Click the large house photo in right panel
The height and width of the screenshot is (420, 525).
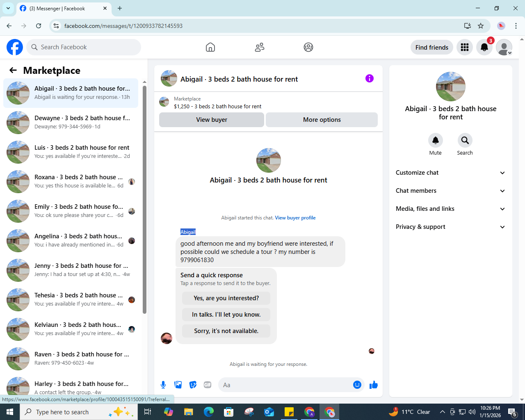(451, 87)
